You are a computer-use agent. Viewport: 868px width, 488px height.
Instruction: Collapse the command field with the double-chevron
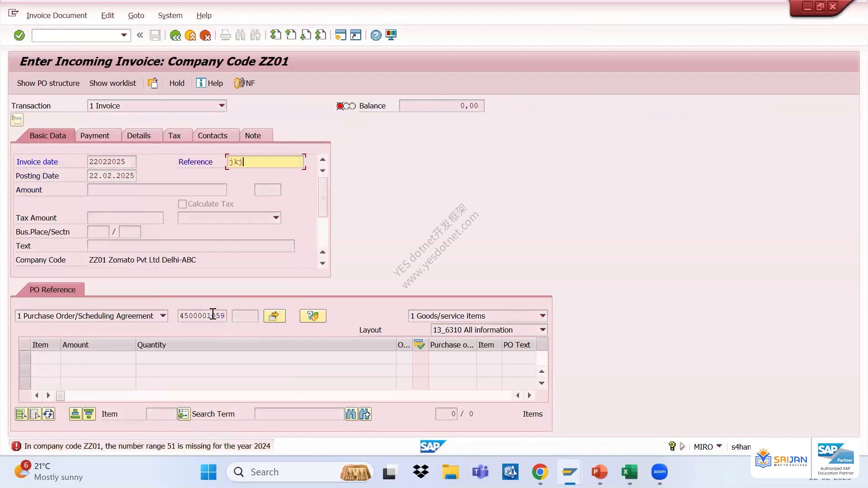click(140, 35)
